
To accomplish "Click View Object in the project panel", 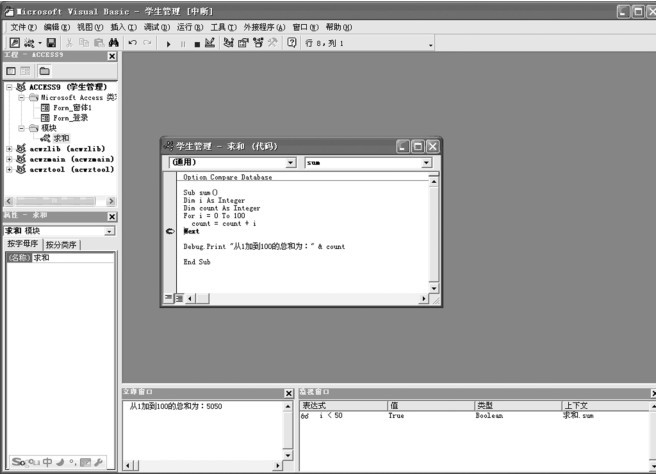I will [26, 71].
